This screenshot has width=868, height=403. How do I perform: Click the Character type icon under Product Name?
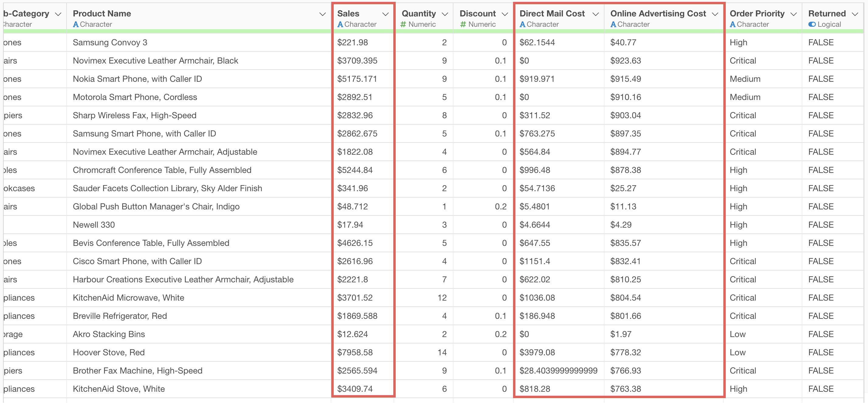click(x=76, y=24)
